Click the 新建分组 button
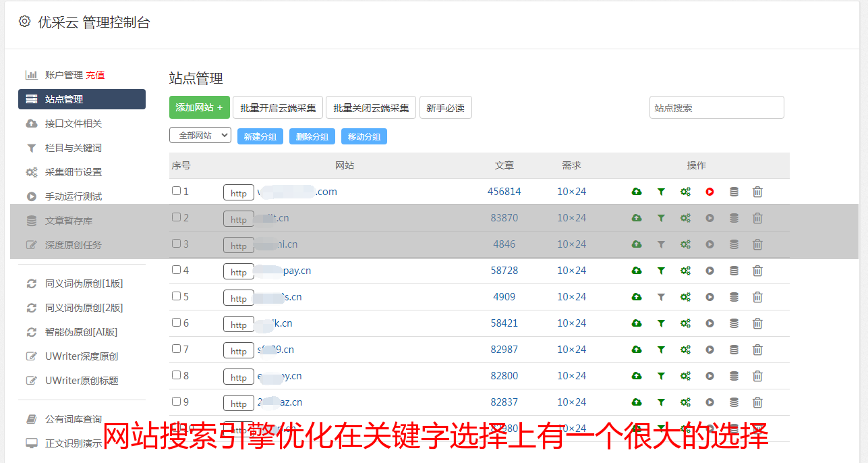 [x=260, y=136]
